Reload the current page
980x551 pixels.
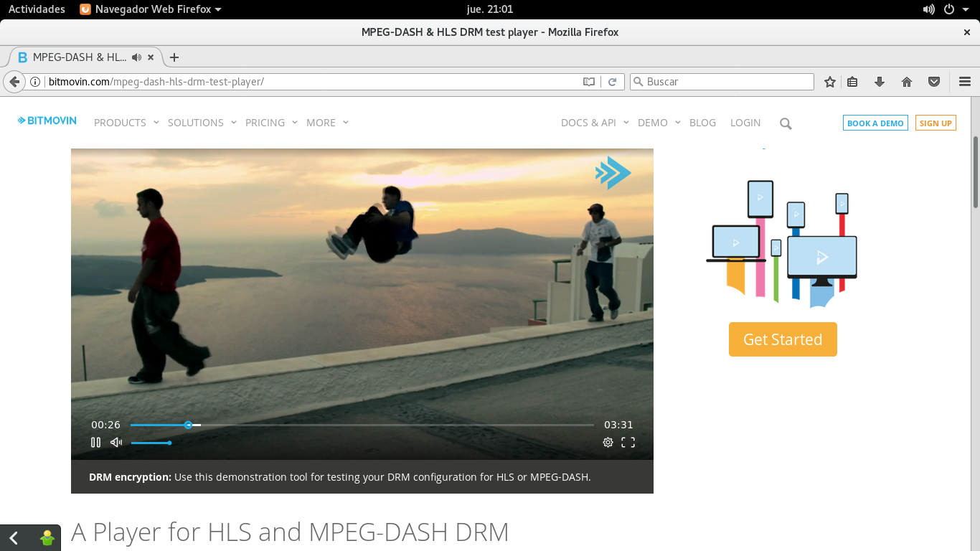612,82
